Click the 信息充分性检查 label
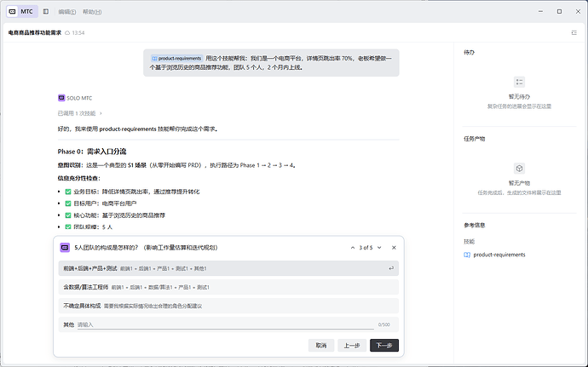588x367 pixels. tap(78, 179)
